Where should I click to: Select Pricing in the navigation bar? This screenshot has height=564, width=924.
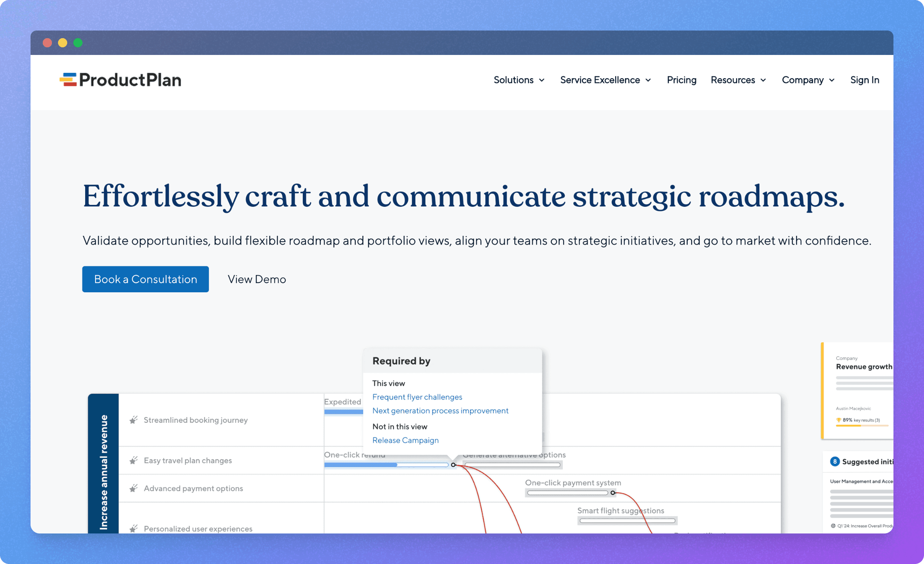tap(682, 80)
